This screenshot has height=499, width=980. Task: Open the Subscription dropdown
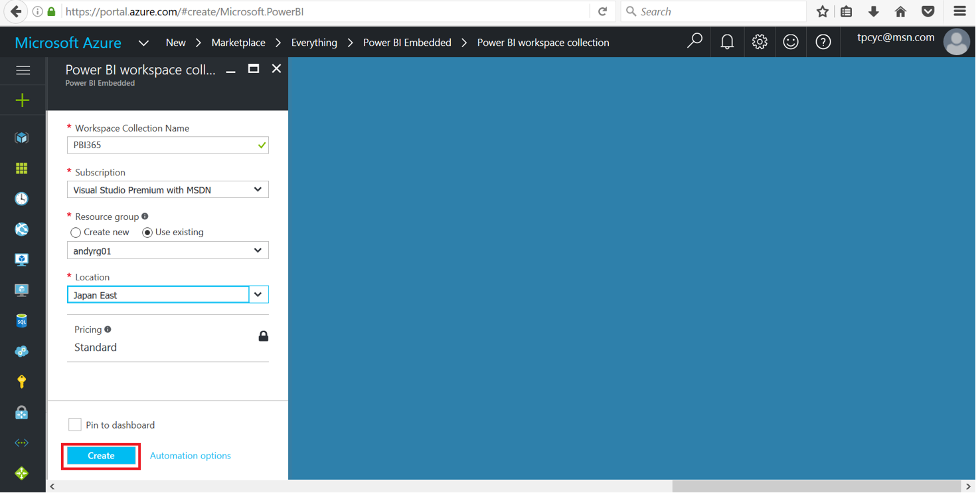[x=168, y=190]
